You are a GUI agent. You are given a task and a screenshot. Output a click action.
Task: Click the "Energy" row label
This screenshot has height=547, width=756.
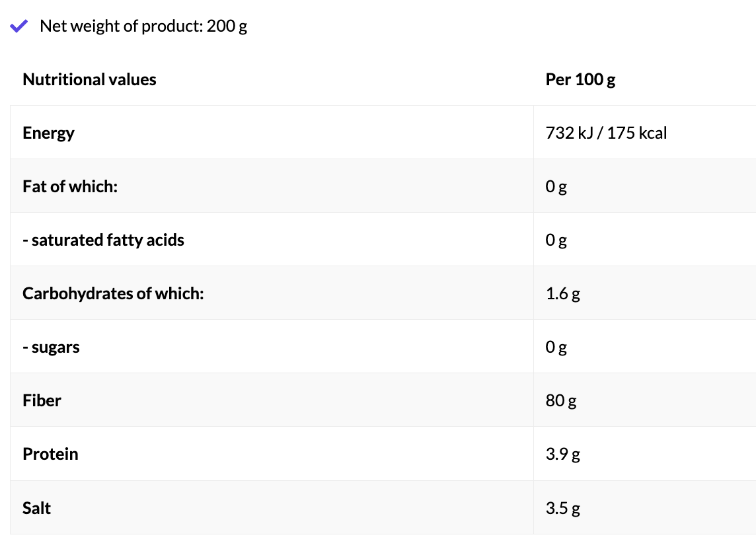48,133
